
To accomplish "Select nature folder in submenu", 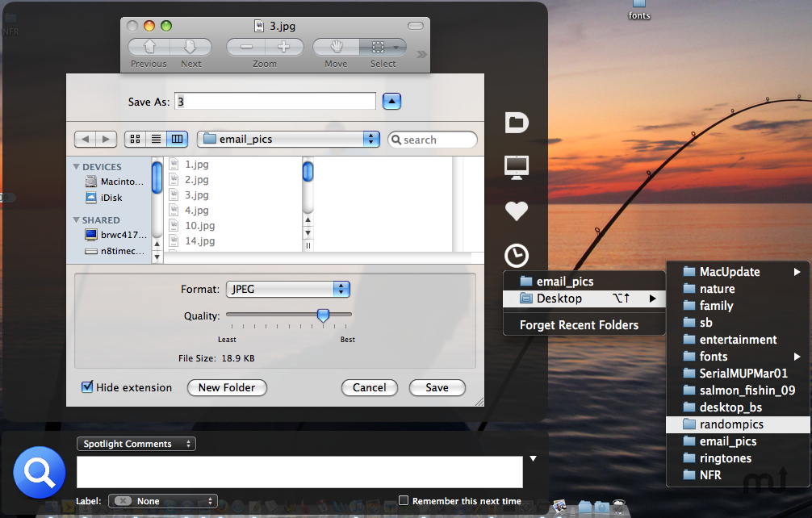I will tap(738, 289).
